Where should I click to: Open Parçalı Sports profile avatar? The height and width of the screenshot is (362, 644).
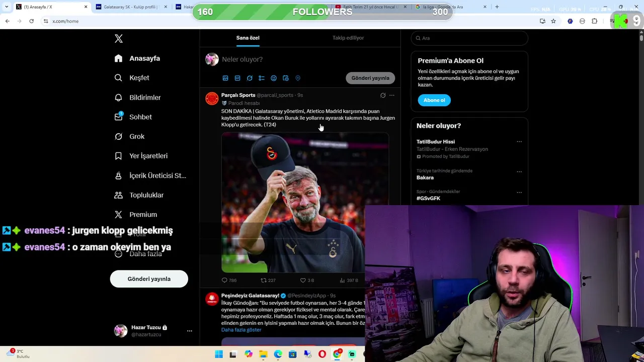(212, 99)
